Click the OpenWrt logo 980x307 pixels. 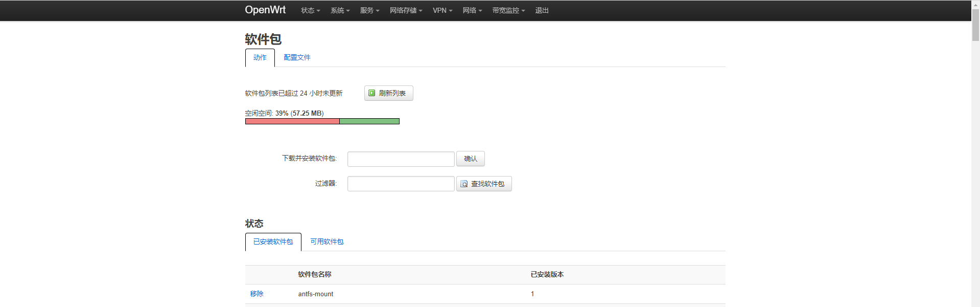[x=265, y=10]
